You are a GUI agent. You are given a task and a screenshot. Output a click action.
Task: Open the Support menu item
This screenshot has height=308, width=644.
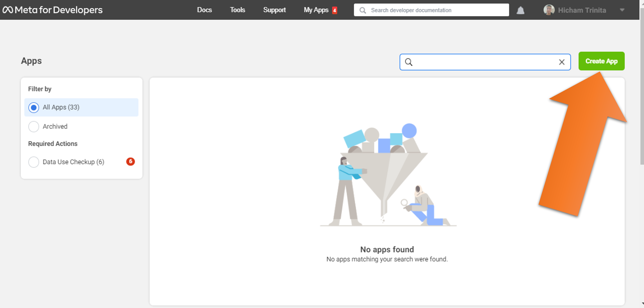(x=274, y=10)
